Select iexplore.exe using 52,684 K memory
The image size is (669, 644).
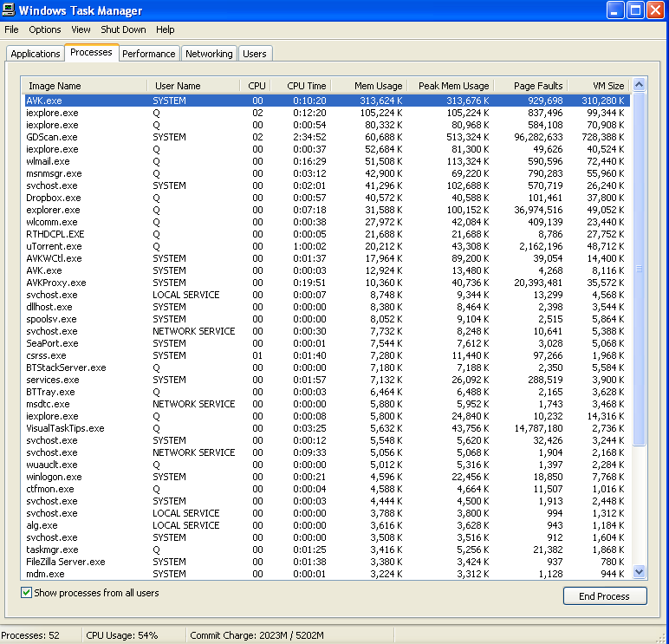(327, 149)
